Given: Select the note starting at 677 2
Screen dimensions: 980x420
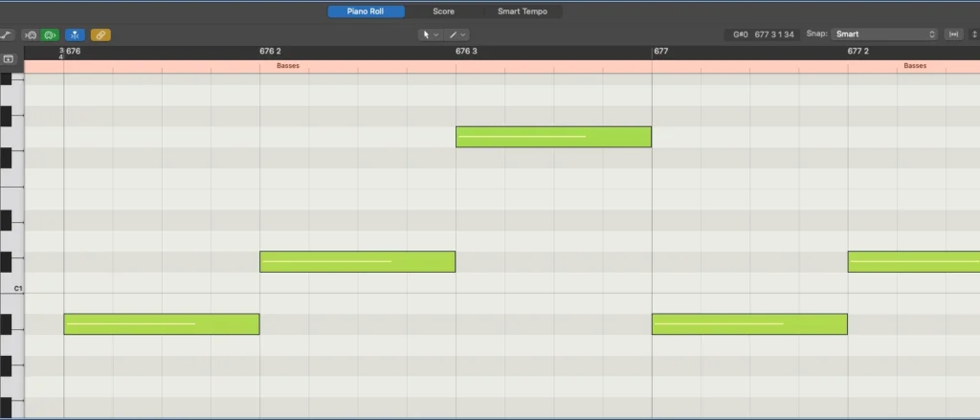Looking at the screenshot, I should [x=914, y=261].
